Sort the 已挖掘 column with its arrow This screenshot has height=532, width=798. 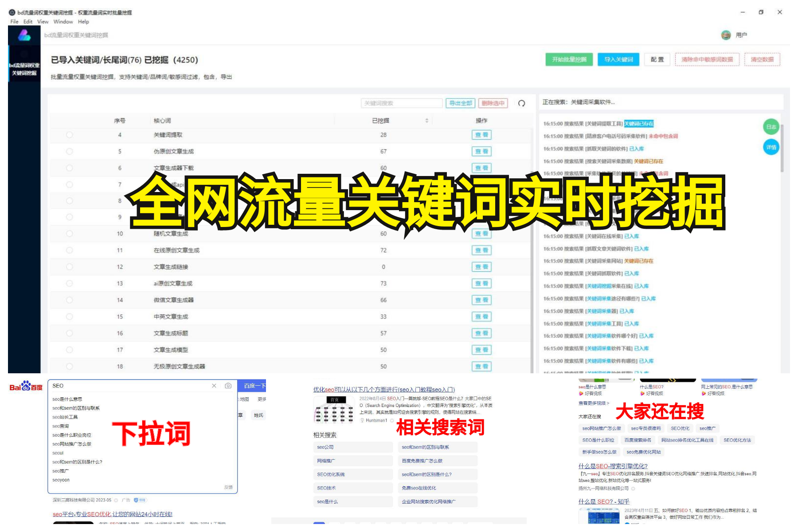[426, 120]
